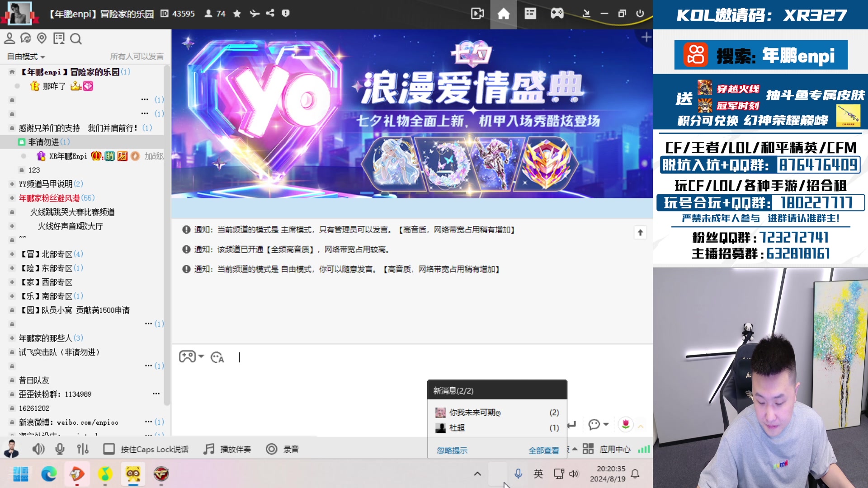Click the streamer avatar in the title bar

click(19, 13)
